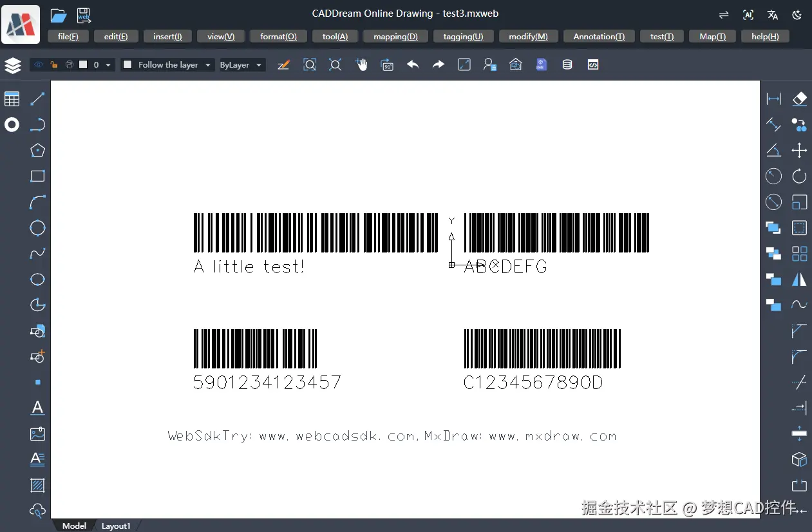Redo the last action
812x532 pixels.
coord(439,65)
